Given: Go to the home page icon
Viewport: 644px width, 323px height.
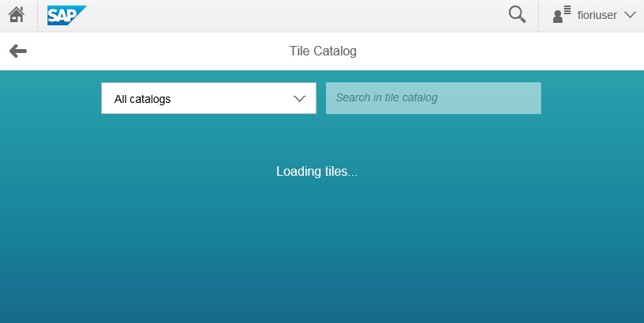Looking at the screenshot, I should click(x=17, y=15).
